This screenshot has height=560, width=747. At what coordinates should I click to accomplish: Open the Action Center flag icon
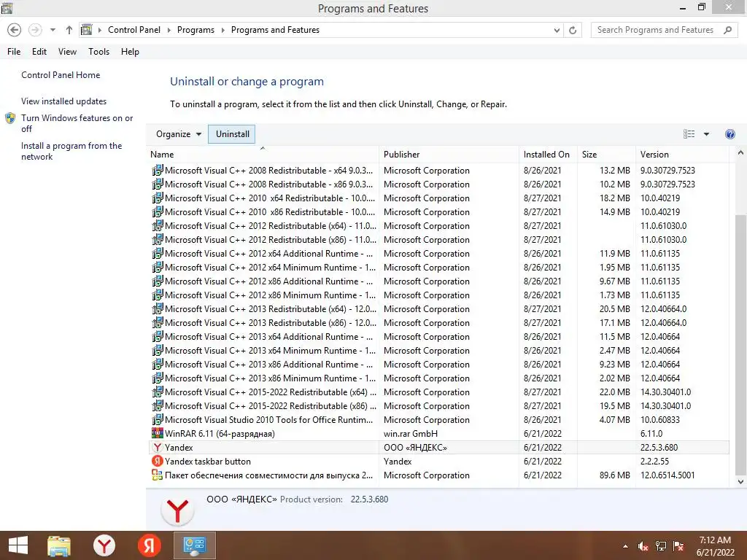point(678,546)
